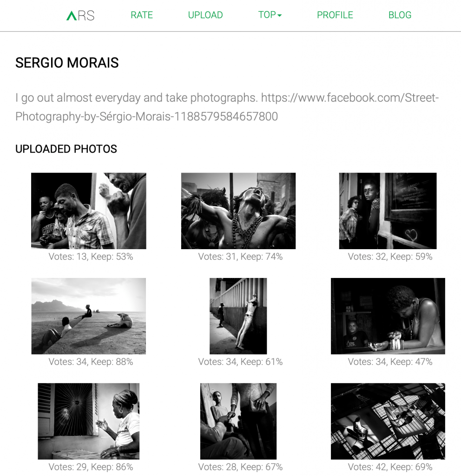Expand the TOP dropdown menu
The image size is (461, 476).
270,15
